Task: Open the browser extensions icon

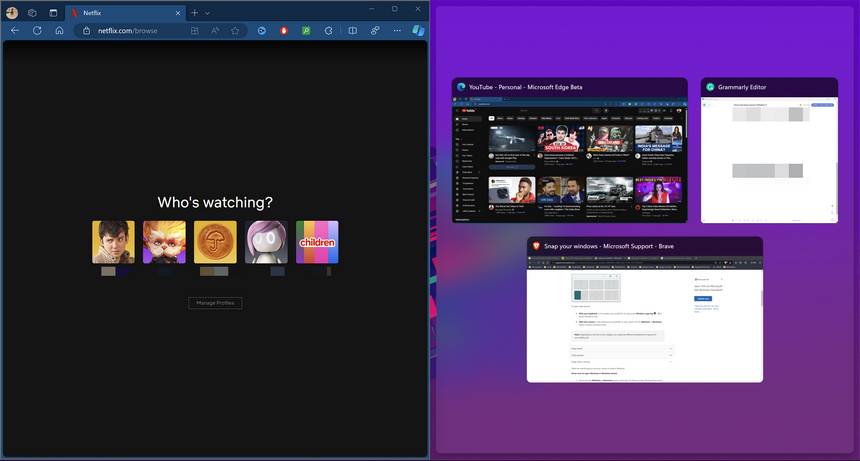Action: [x=329, y=31]
